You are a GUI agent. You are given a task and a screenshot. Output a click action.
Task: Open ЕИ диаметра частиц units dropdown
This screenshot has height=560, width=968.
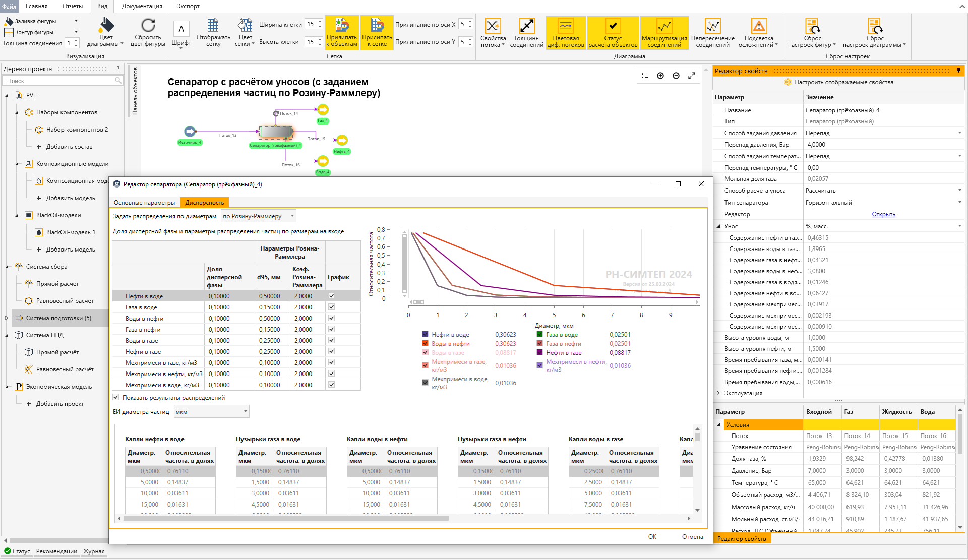pyautogui.click(x=212, y=412)
